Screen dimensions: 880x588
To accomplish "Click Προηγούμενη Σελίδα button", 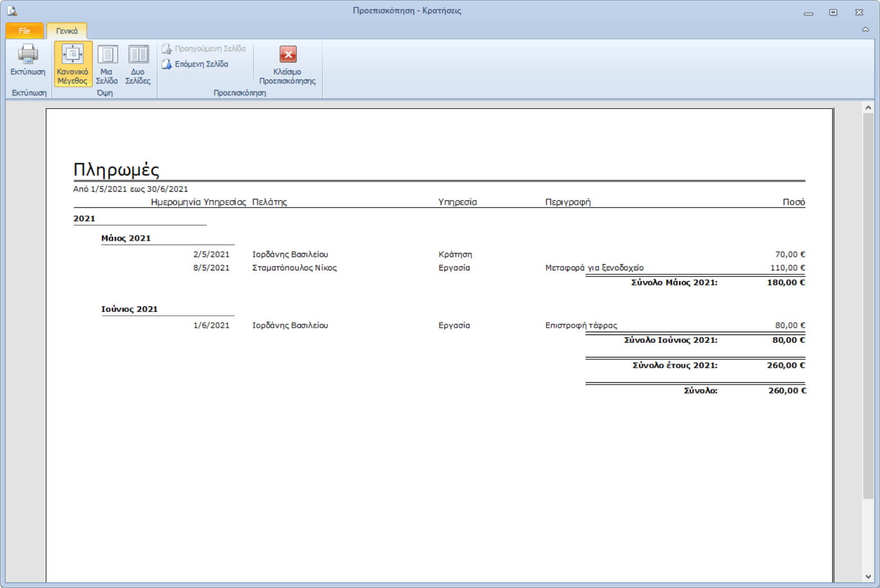I will (204, 49).
